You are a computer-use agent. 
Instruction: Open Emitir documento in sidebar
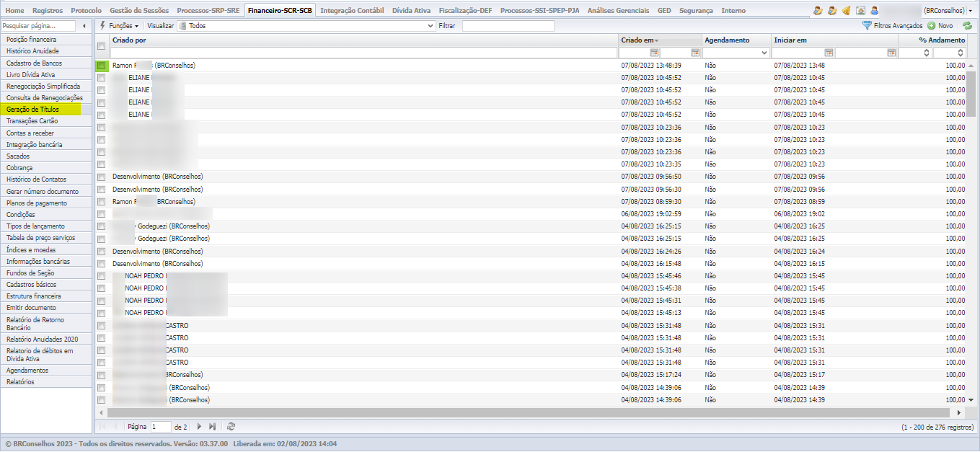[x=46, y=308]
